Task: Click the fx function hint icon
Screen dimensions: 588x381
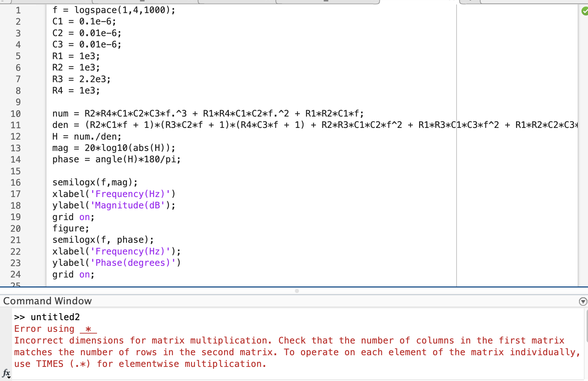Action: point(6,373)
